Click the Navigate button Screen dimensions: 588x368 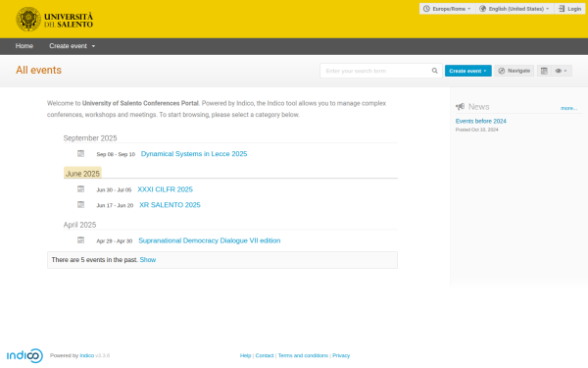tap(514, 71)
